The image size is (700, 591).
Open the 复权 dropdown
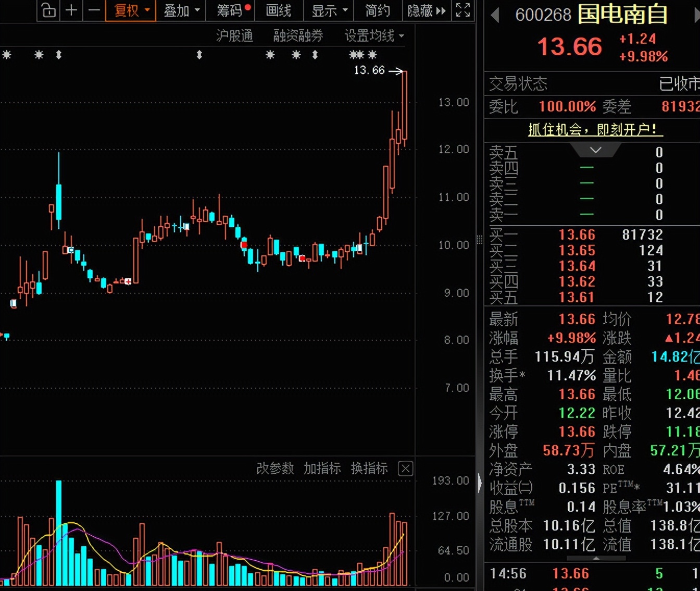(x=131, y=10)
